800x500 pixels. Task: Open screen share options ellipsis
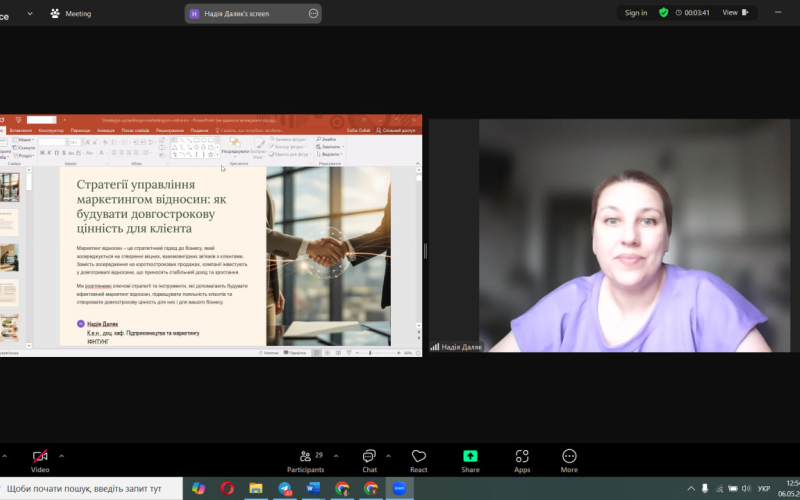pos(313,14)
